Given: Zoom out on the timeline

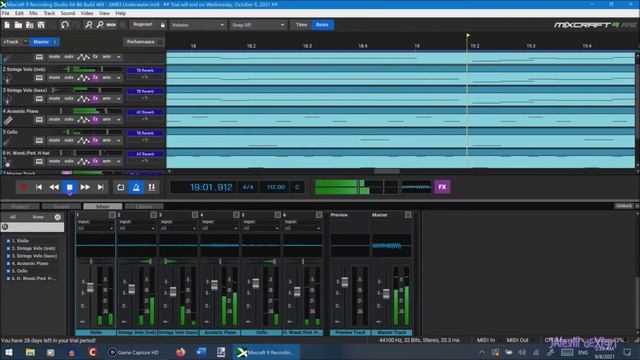Looking at the screenshot, I should [100, 25].
